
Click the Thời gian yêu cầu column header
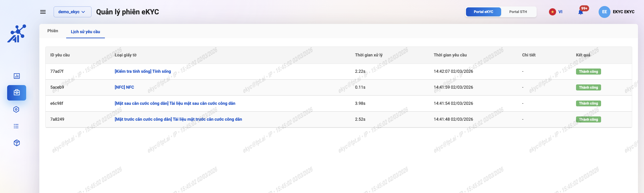tap(450, 55)
